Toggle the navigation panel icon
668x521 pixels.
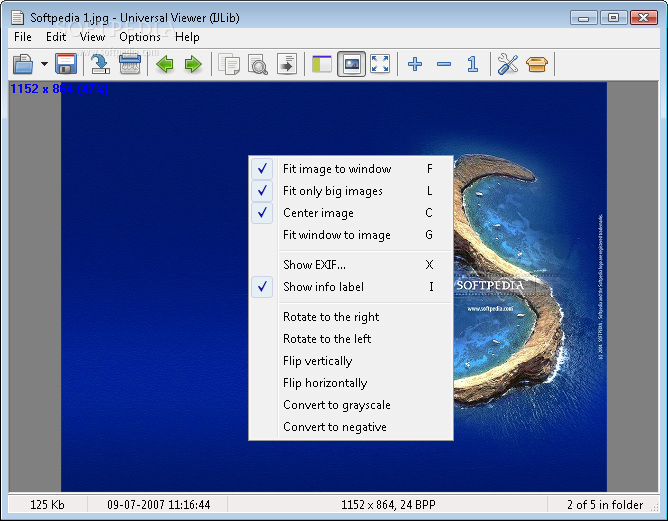click(x=322, y=64)
